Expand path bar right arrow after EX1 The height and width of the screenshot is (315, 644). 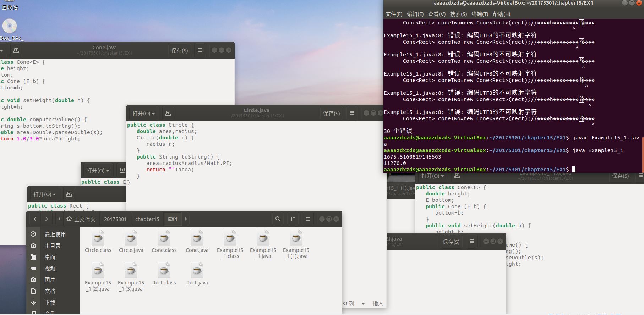(186, 219)
